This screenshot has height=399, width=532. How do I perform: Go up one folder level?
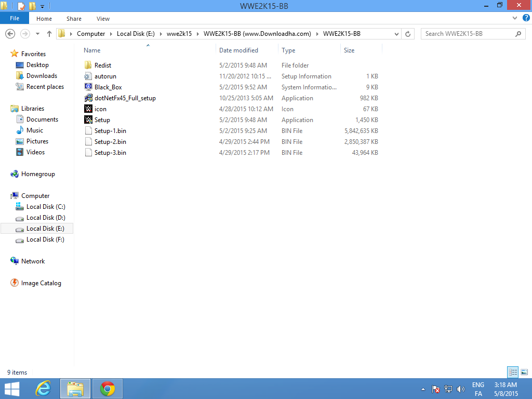49,34
